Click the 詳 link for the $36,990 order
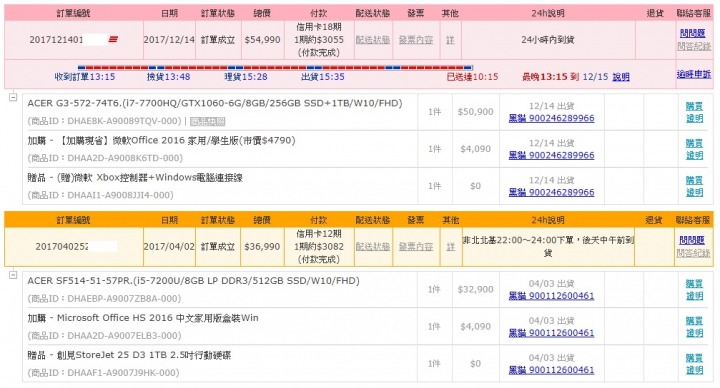Image resolution: width=720 pixels, height=388 pixels. 450,247
